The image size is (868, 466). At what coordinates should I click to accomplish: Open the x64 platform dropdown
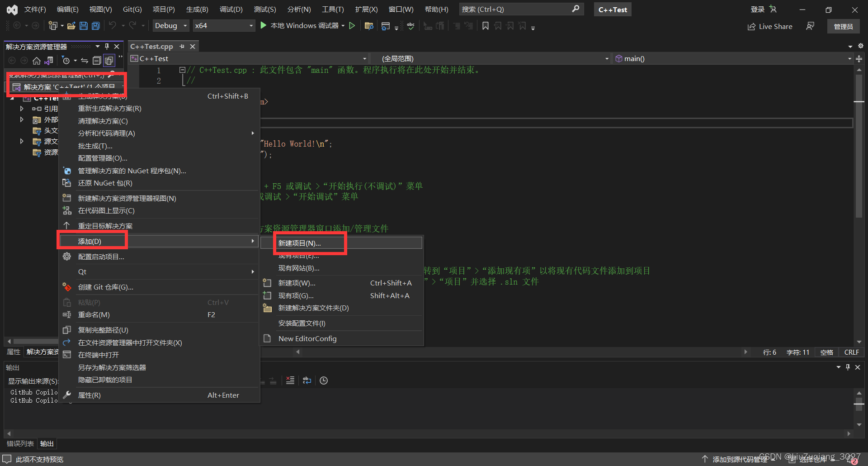click(x=224, y=26)
